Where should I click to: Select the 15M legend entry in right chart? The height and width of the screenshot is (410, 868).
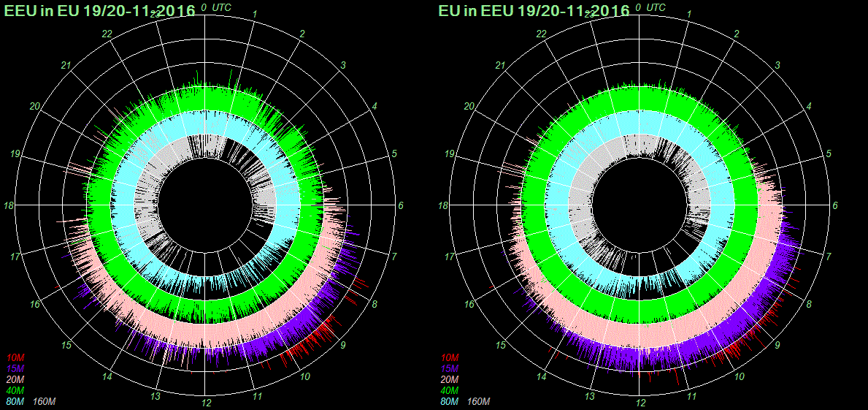tap(450, 368)
